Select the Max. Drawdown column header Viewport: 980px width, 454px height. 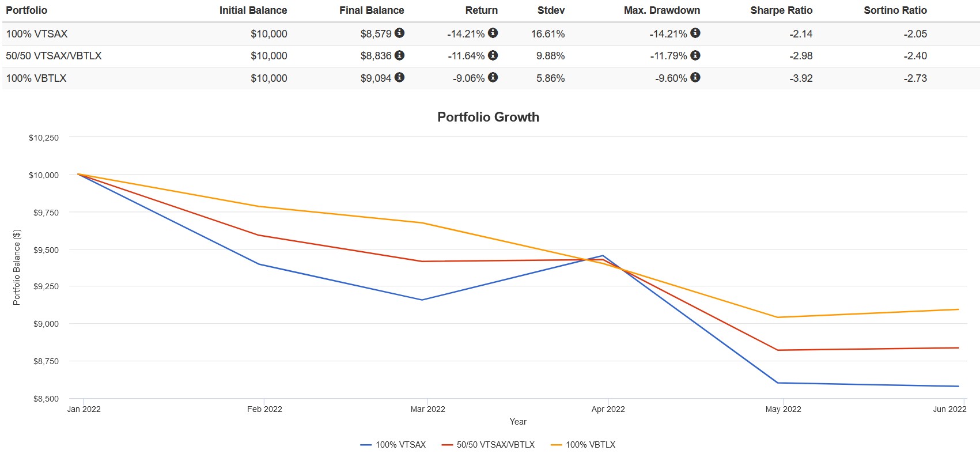coord(662,10)
